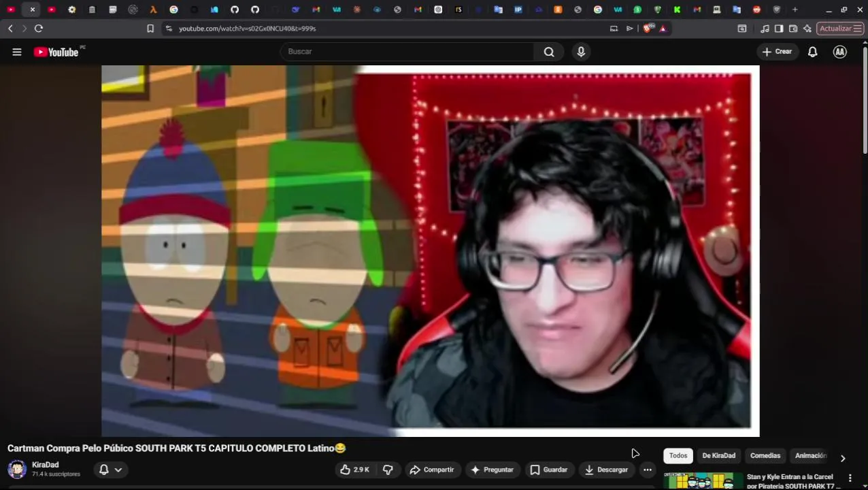Click the youtube.com URL in the address bar
868x490 pixels.
(x=247, y=29)
